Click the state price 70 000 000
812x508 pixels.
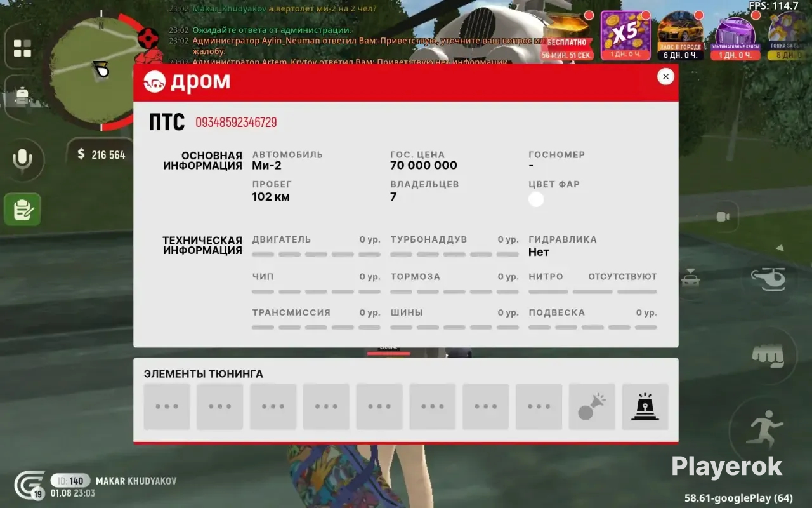(424, 166)
